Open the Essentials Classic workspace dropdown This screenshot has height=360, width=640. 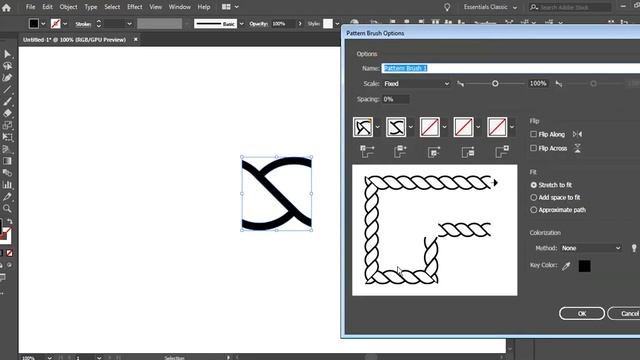click(490, 7)
